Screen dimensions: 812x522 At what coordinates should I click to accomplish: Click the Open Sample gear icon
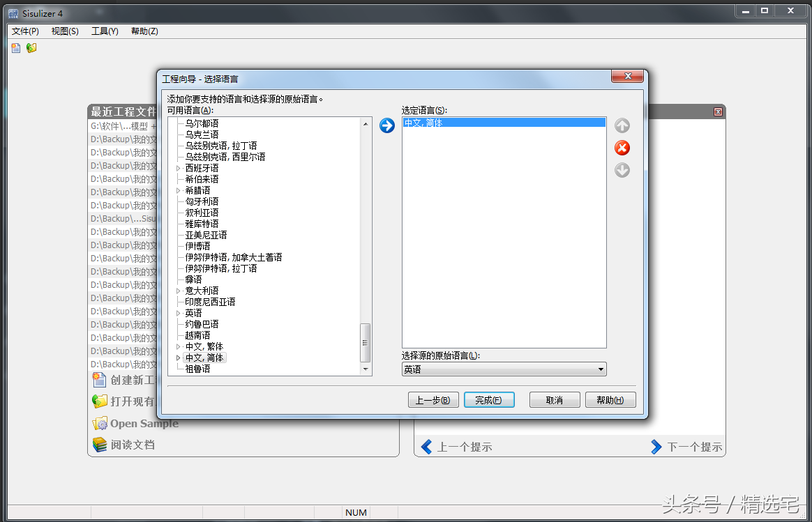(x=100, y=424)
